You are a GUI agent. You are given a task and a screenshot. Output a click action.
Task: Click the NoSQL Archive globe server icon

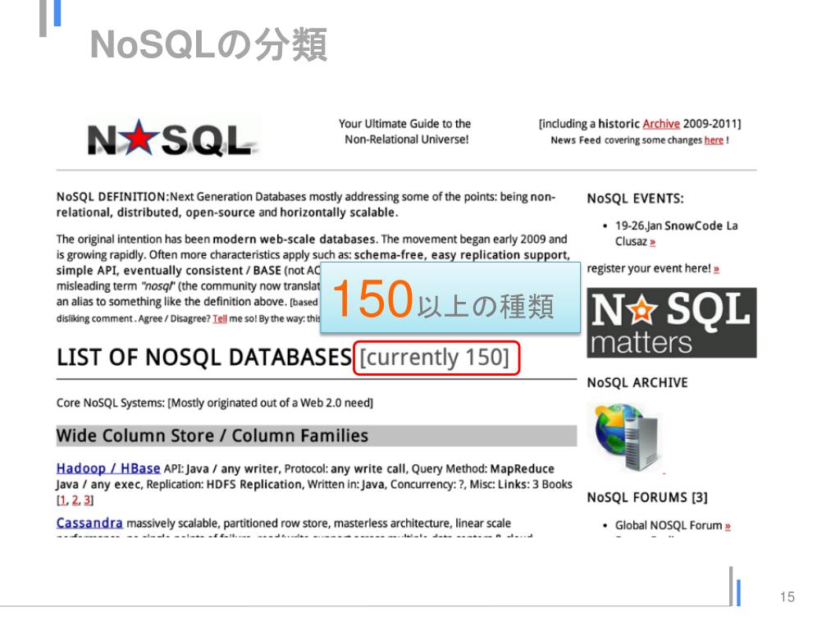coord(626,437)
